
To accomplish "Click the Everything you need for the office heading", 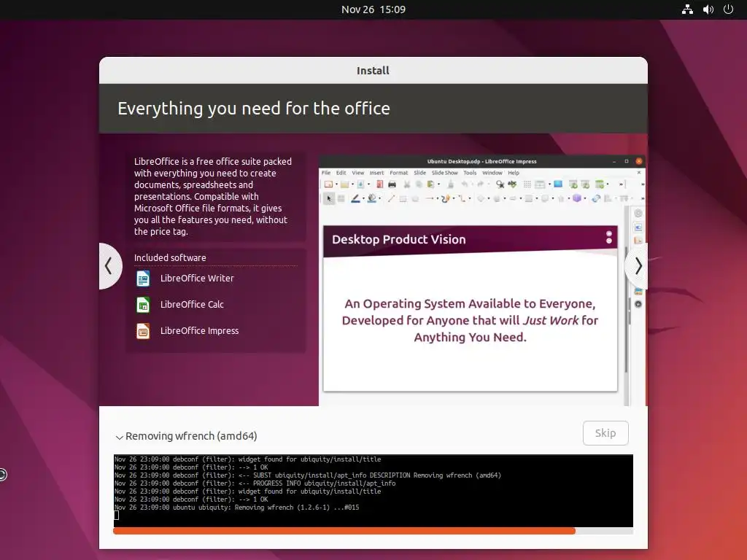I will point(254,109).
